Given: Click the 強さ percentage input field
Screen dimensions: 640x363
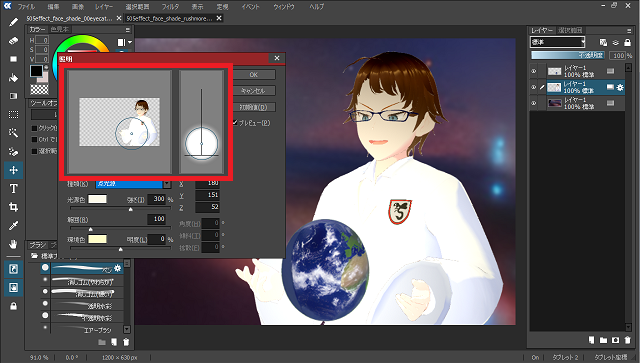Looking at the screenshot, I should click(157, 199).
